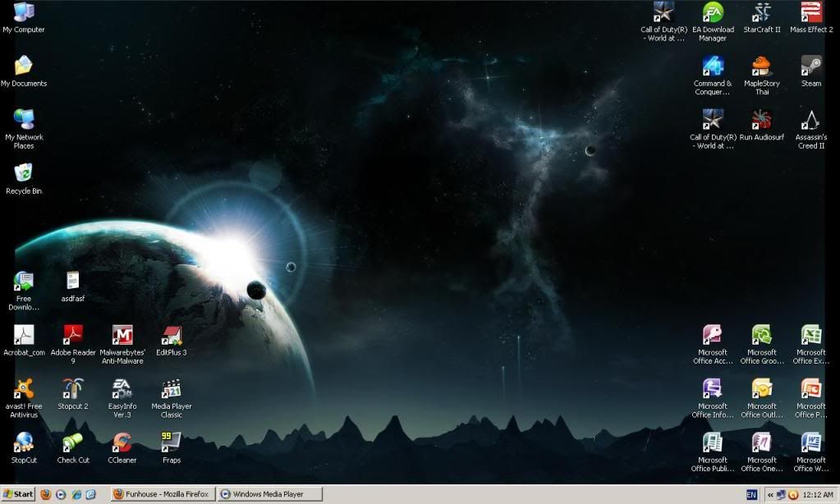
Task: Switch to the Windows Media Player taskbar button
Action: 270,494
